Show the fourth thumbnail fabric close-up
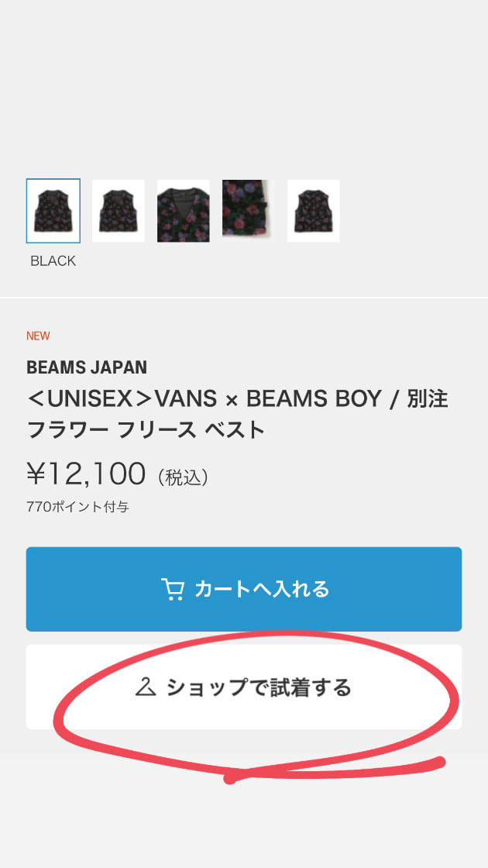Image resolution: width=488 pixels, height=868 pixels. tap(248, 208)
